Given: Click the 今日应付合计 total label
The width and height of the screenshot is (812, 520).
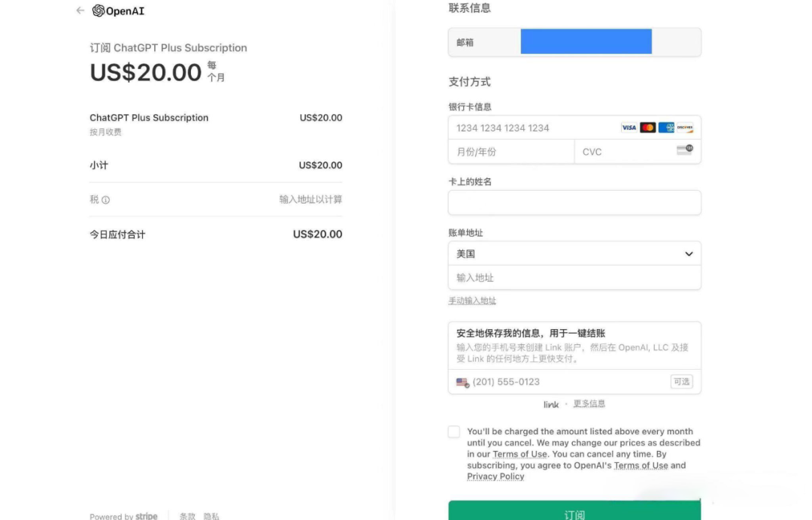Looking at the screenshot, I should [x=117, y=234].
